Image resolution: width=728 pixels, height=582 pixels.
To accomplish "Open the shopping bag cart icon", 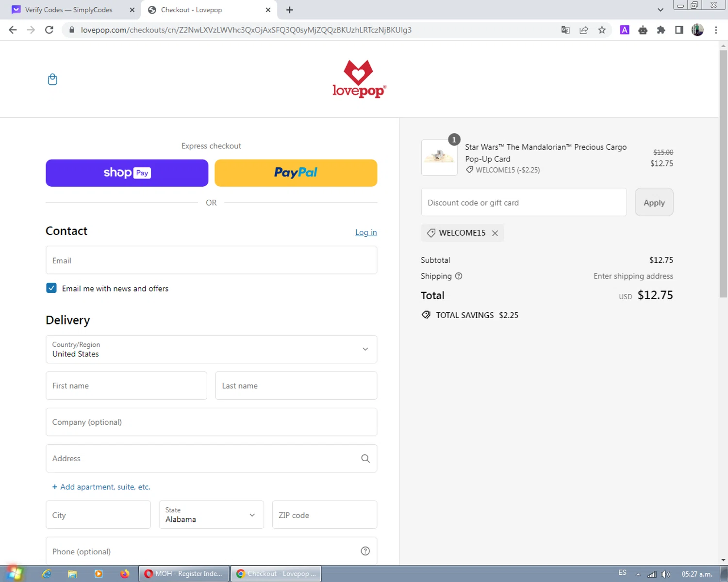I will coord(52,79).
